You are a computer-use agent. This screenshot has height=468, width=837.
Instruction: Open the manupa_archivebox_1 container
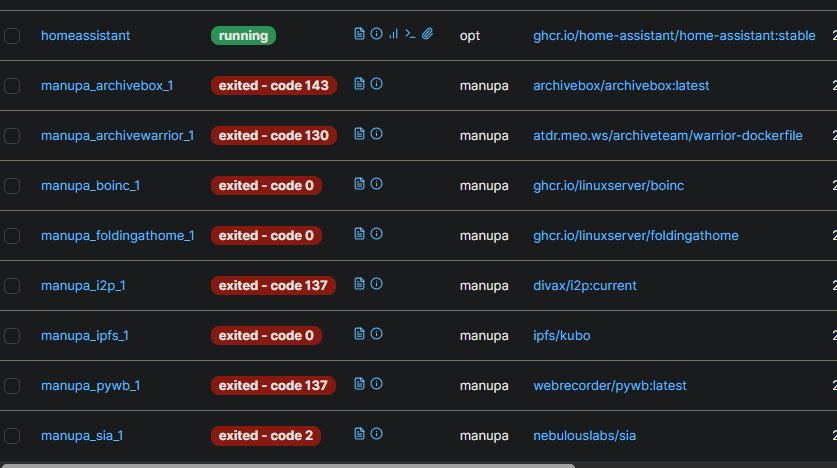pos(107,86)
